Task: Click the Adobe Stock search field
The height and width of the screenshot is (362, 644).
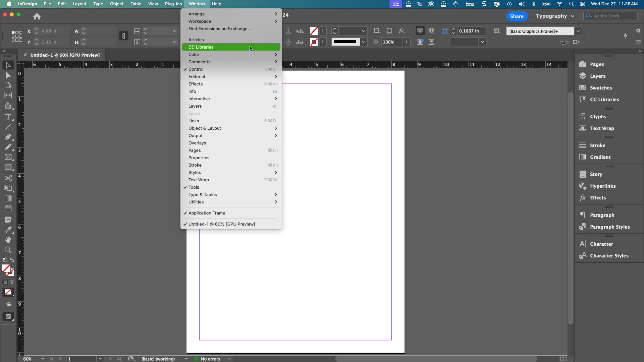Action: click(610, 16)
